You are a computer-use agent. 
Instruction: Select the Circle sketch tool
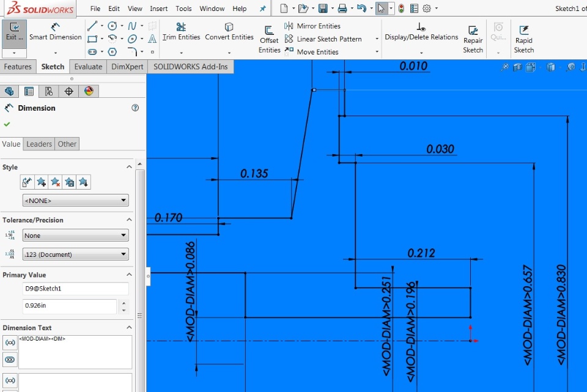113,26
